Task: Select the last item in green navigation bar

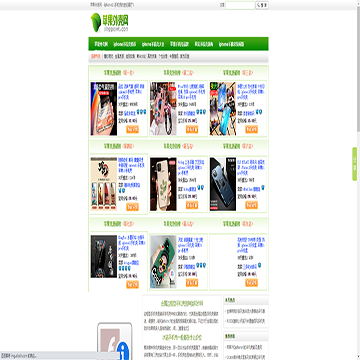Action: click(232, 44)
